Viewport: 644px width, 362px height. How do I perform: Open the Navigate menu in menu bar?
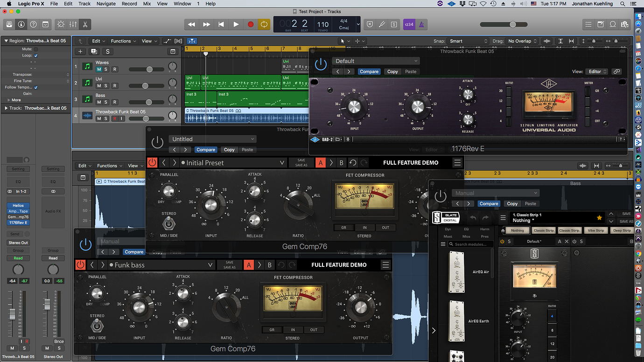[106, 4]
